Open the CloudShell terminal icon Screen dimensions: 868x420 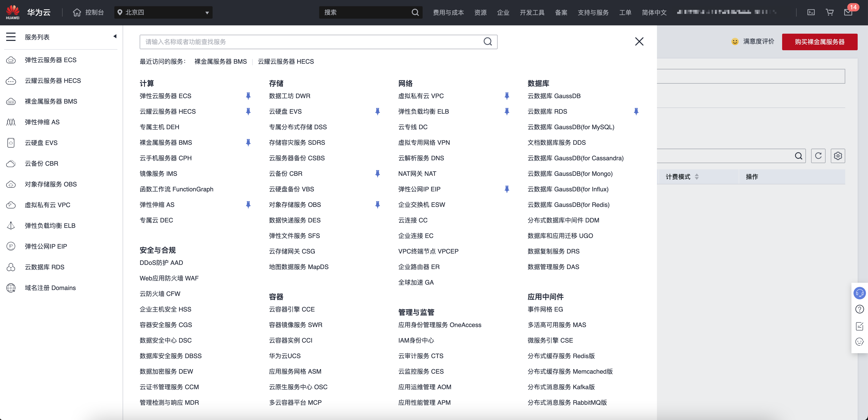(x=811, y=12)
